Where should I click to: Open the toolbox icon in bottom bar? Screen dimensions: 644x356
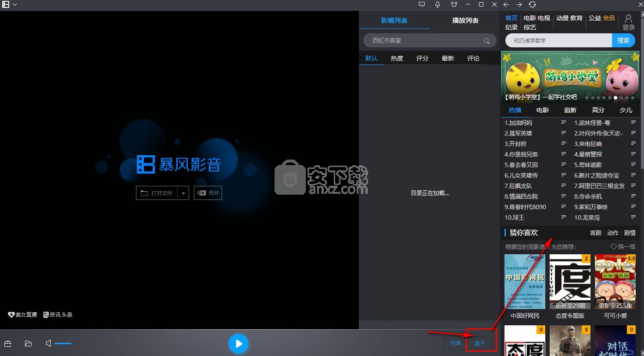7,344
